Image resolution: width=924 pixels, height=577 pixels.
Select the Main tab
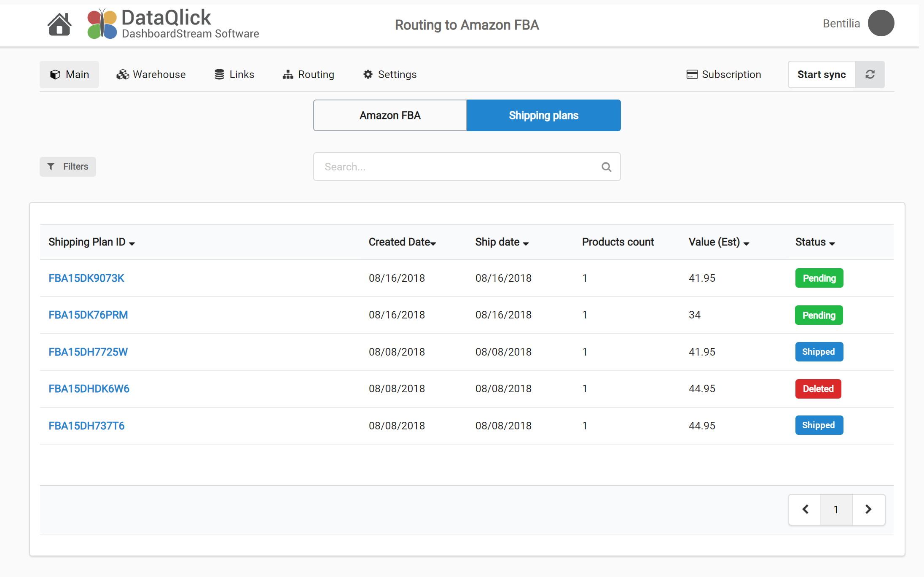pyautogui.click(x=69, y=74)
